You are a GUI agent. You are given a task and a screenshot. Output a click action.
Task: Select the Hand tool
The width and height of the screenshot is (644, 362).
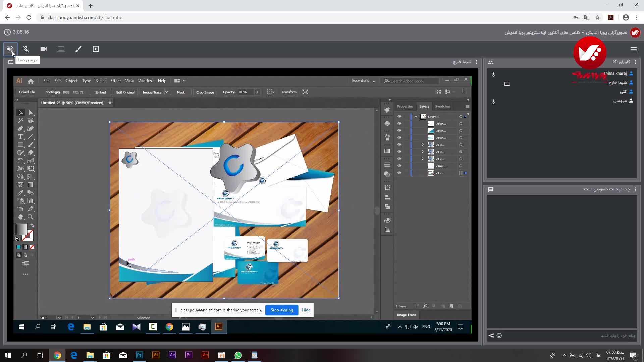pyautogui.click(x=20, y=217)
